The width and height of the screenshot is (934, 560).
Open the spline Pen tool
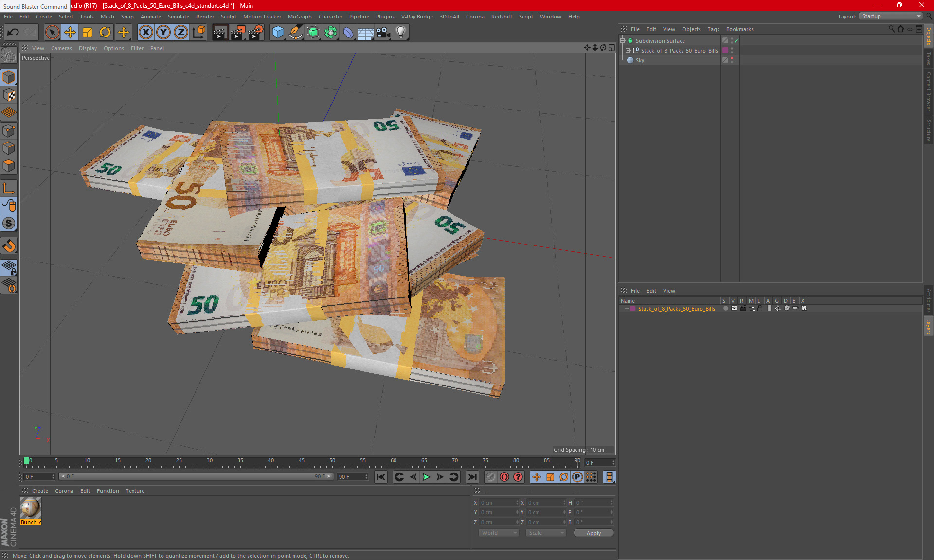[295, 32]
